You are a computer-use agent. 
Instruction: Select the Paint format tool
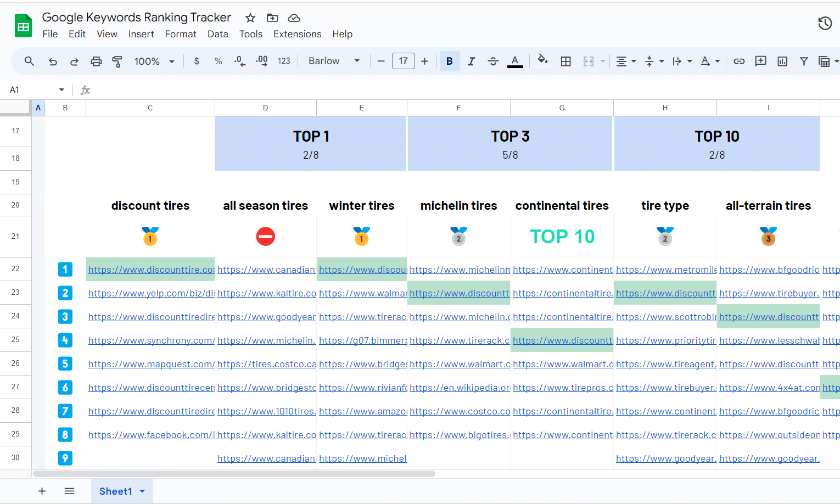pyautogui.click(x=117, y=61)
